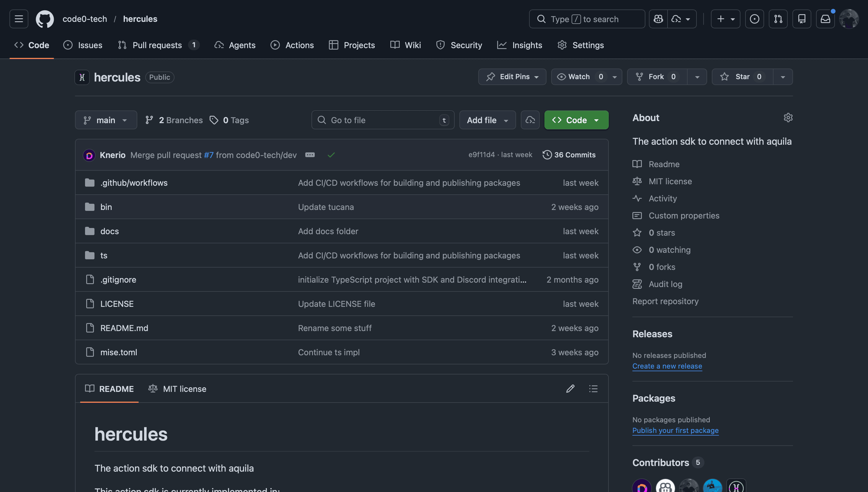The image size is (868, 492).
Task: View commit history via the 36 Commits icon
Action: (547, 154)
